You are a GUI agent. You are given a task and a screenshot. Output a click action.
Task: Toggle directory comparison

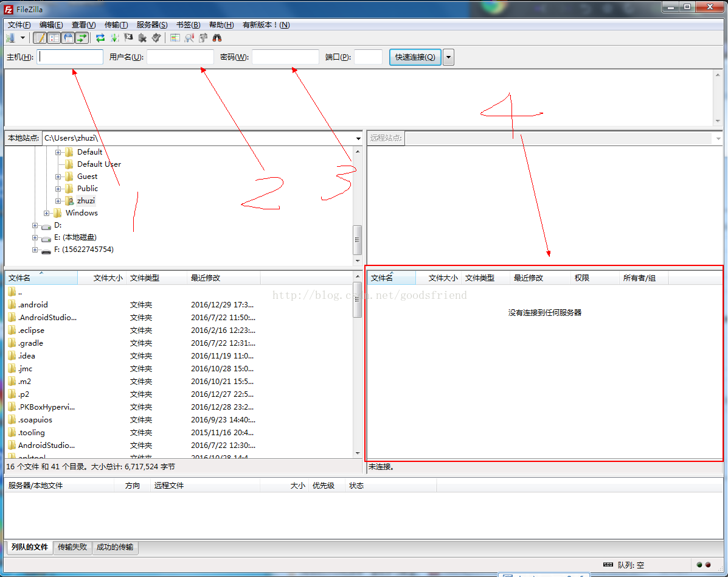pyautogui.click(x=189, y=38)
